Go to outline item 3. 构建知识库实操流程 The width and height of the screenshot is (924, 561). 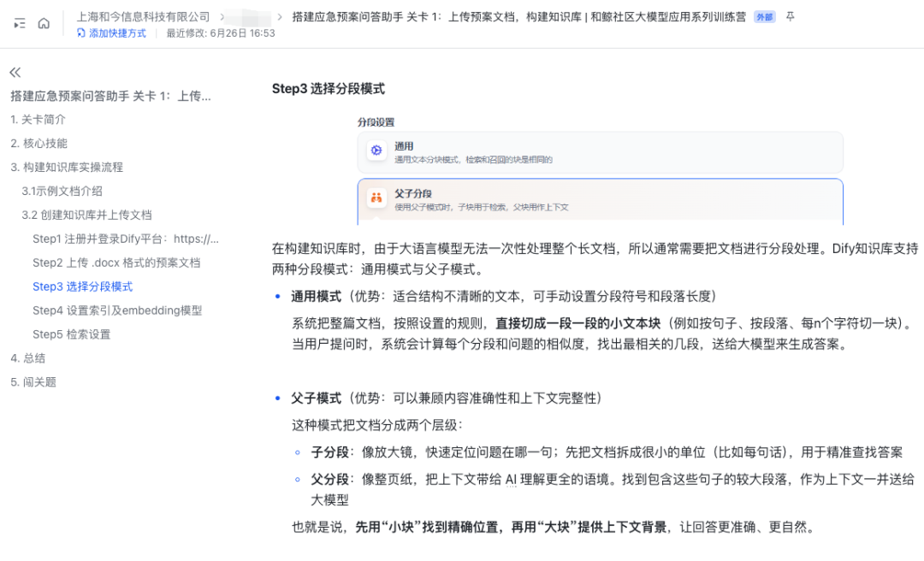pos(67,168)
